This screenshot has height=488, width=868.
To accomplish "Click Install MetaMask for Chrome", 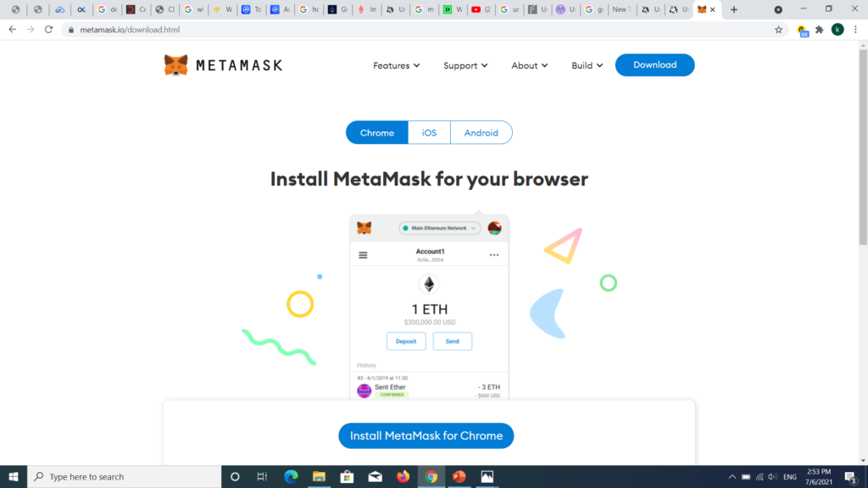I will [426, 436].
